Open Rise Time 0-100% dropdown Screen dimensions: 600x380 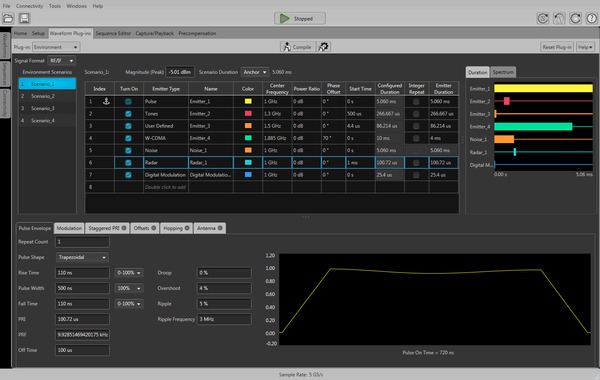pyautogui.click(x=129, y=273)
